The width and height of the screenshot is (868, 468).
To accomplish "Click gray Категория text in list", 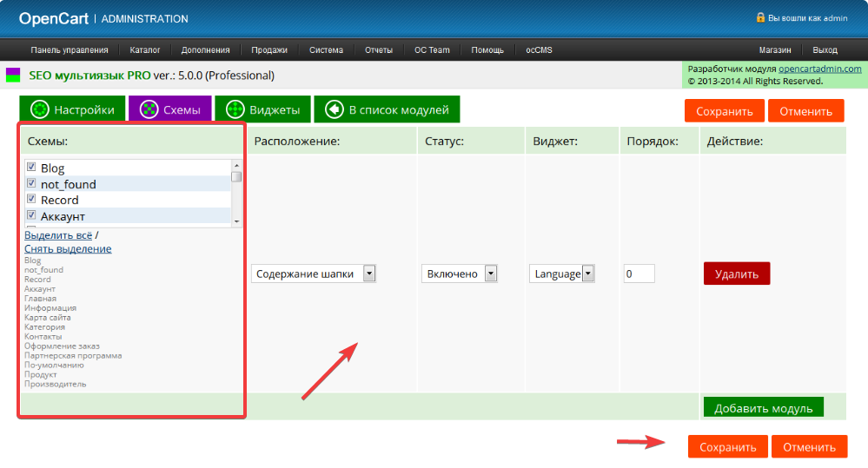I will pyautogui.click(x=44, y=326).
